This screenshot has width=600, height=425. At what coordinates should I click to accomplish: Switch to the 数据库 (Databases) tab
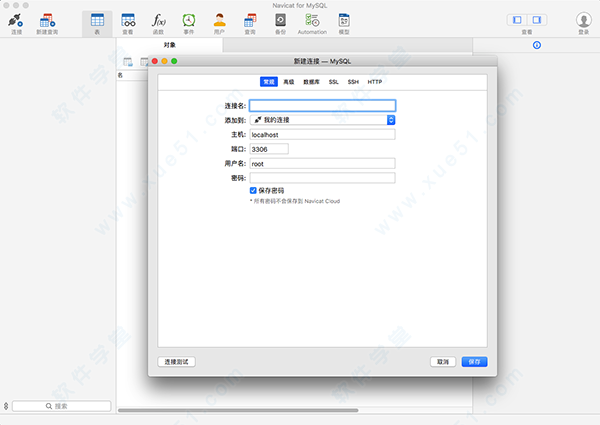point(311,82)
